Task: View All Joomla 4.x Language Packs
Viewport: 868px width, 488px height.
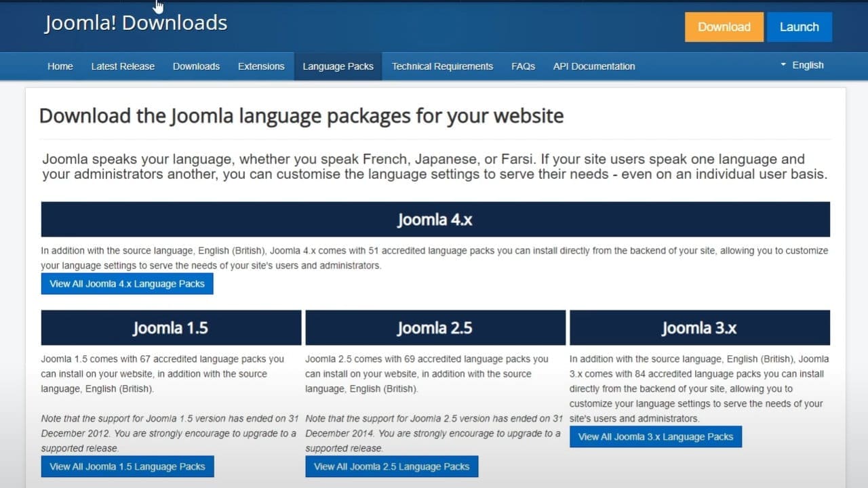Action: tap(127, 284)
